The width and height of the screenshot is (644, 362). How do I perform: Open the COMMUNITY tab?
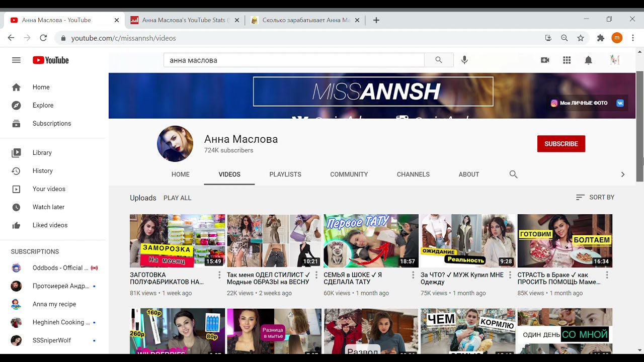[x=349, y=174]
